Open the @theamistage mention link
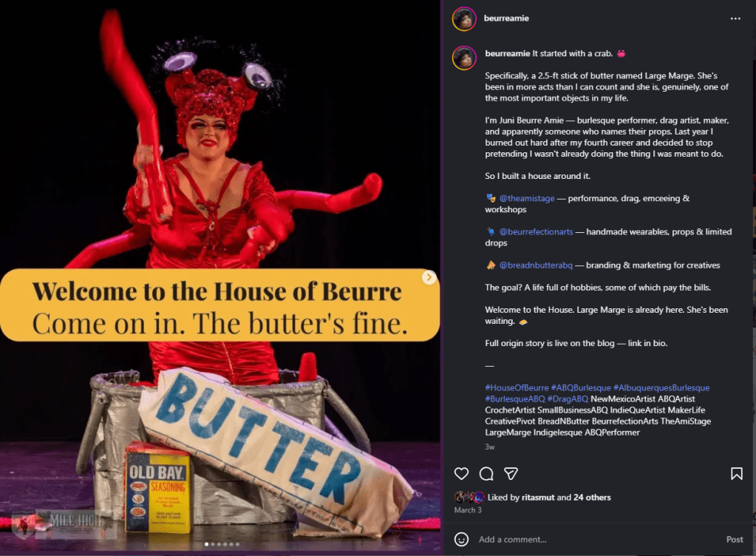 [x=526, y=198]
